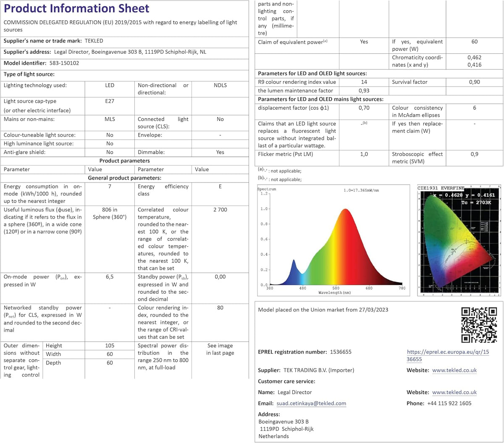Open the eprel.ec.europa.eu QR link
The height and width of the screenshot is (443, 504).
point(448,356)
